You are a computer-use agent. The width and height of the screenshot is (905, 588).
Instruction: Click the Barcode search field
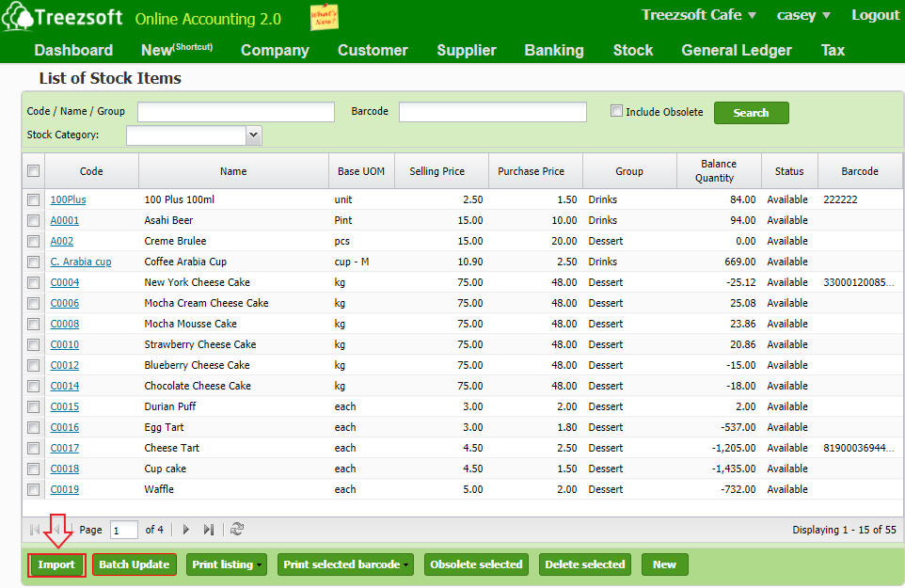coord(490,111)
